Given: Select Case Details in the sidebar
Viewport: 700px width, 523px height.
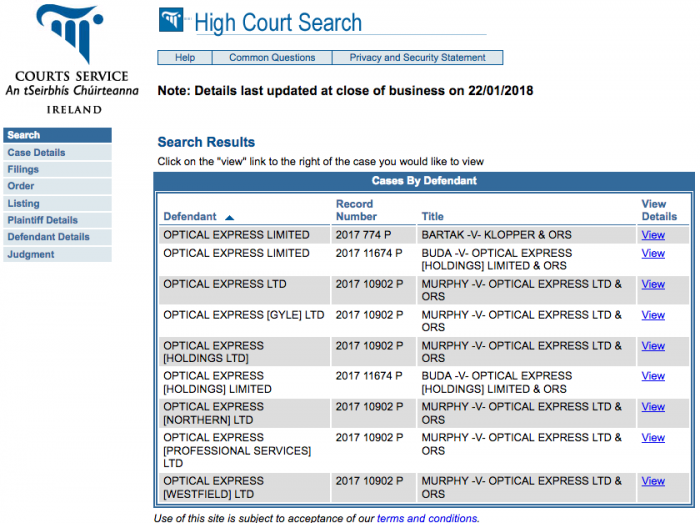Looking at the screenshot, I should coord(58,153).
